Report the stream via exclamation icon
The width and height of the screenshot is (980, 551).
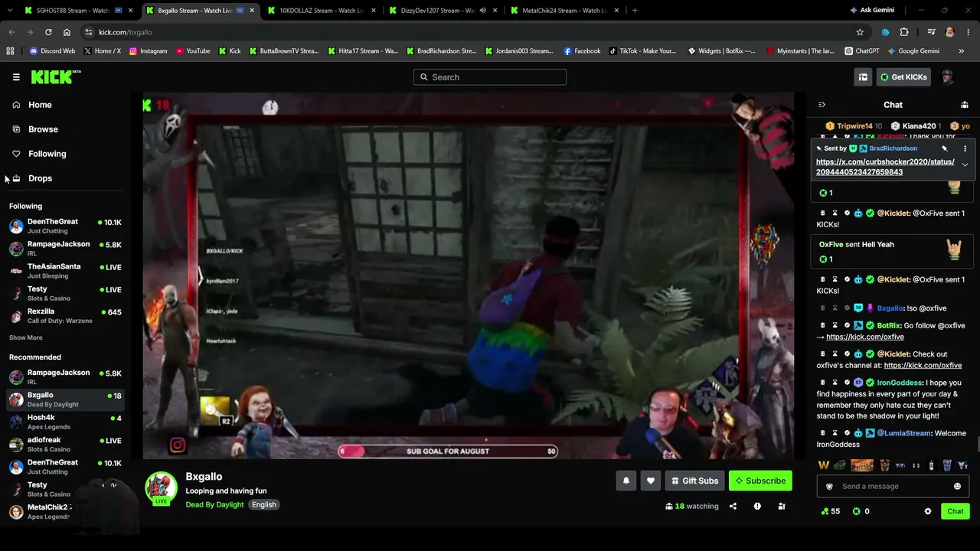(x=757, y=506)
